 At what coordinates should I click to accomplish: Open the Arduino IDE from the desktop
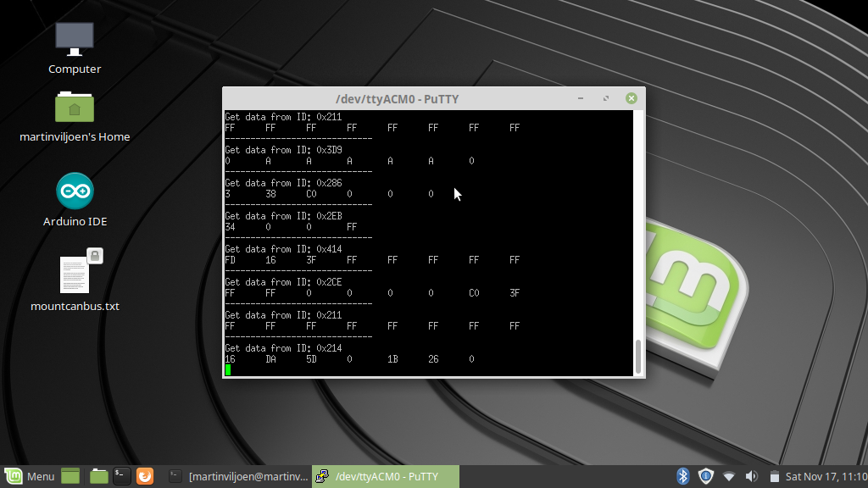pyautogui.click(x=75, y=191)
